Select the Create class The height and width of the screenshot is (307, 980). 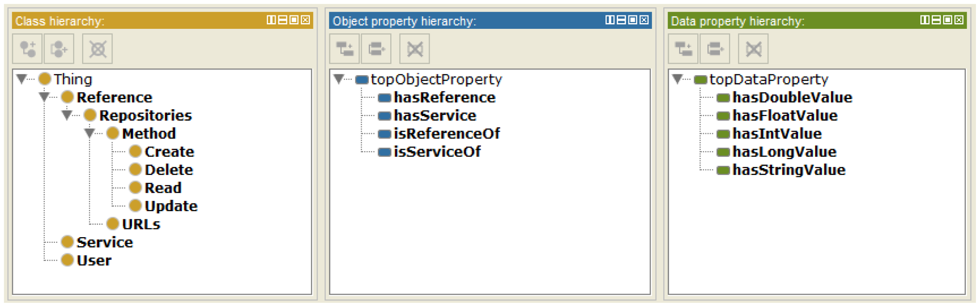pos(169,151)
